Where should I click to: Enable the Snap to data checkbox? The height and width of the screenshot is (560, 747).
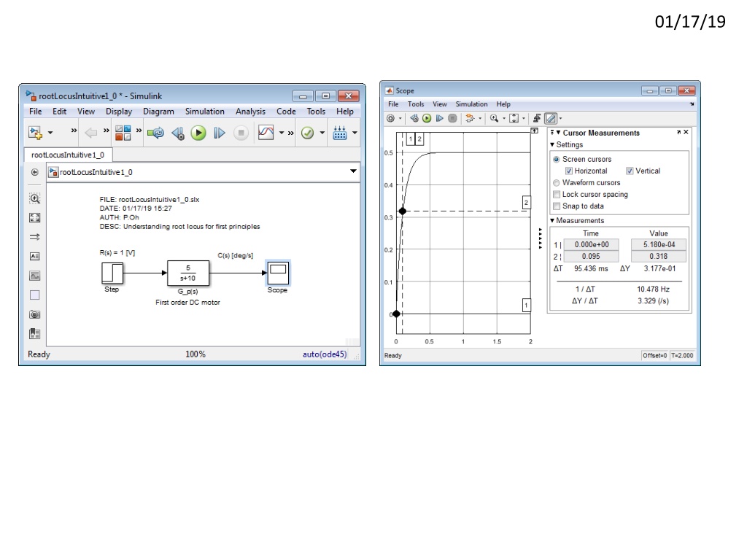(x=556, y=206)
